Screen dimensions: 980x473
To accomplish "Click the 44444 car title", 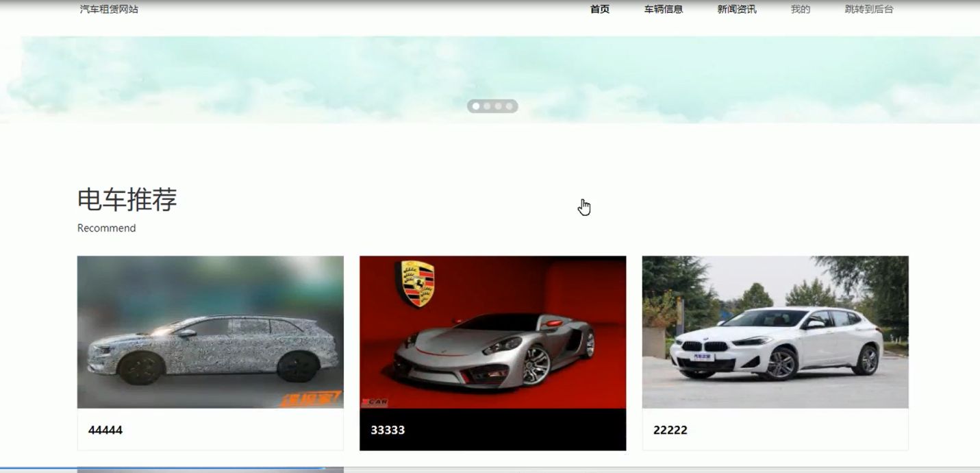I will tap(105, 430).
